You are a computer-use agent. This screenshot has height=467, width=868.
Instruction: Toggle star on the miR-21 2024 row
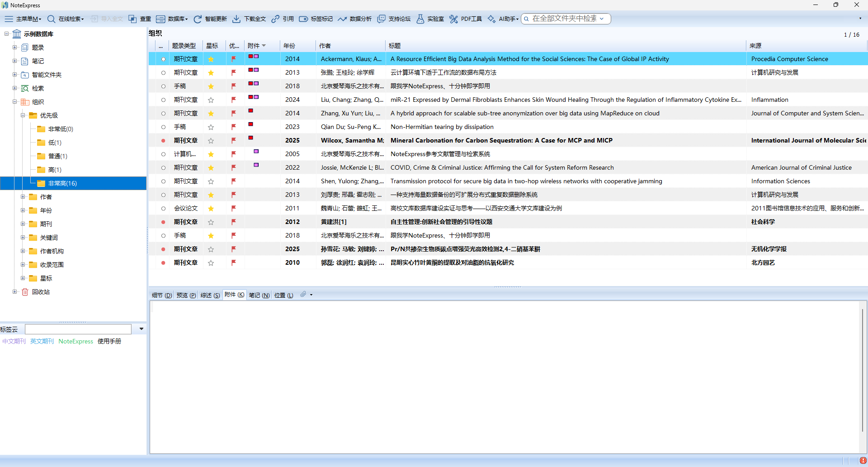(211, 100)
